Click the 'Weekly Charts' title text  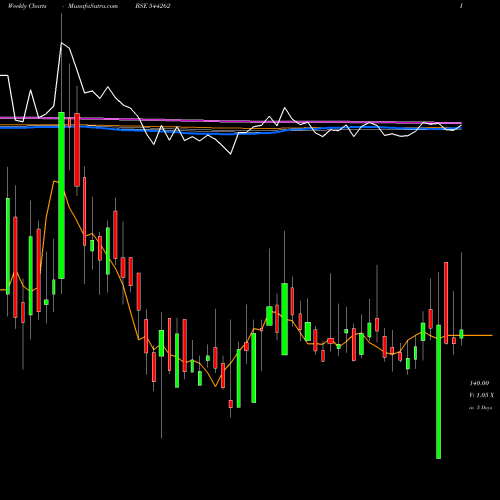27,6
